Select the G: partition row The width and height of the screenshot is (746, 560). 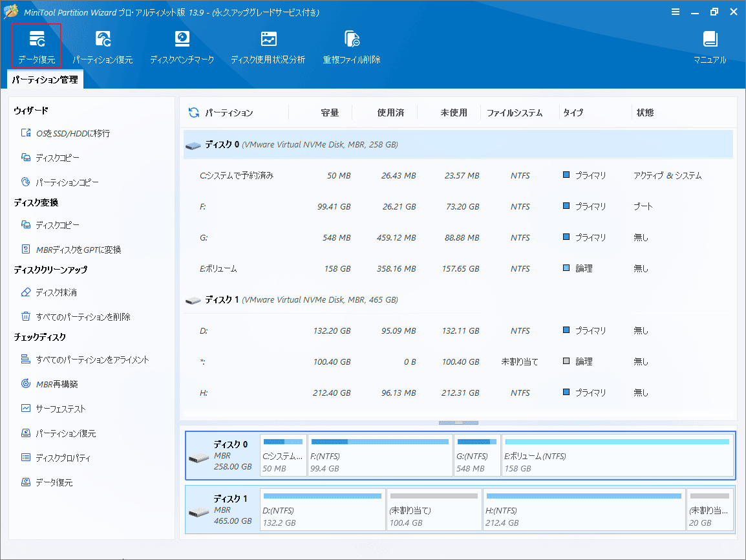pyautogui.click(x=458, y=237)
